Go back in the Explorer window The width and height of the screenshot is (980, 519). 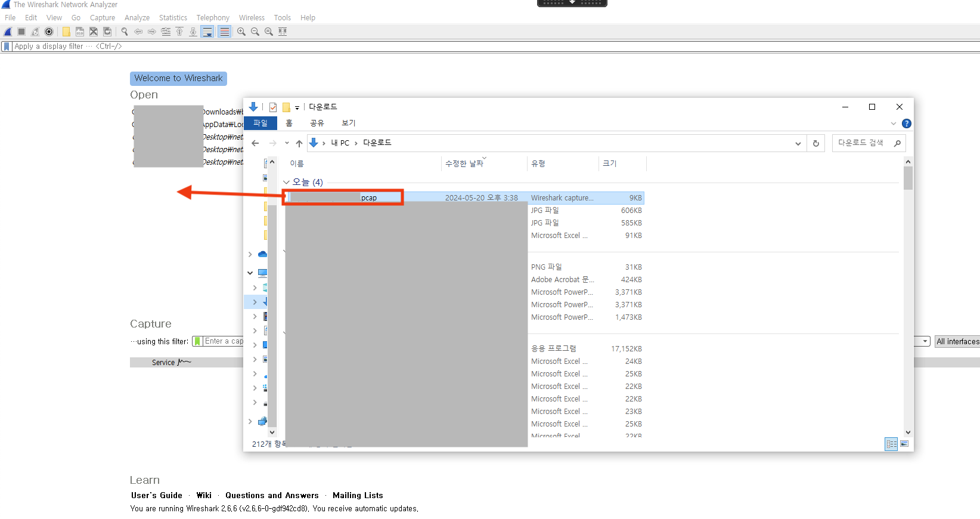(x=255, y=143)
